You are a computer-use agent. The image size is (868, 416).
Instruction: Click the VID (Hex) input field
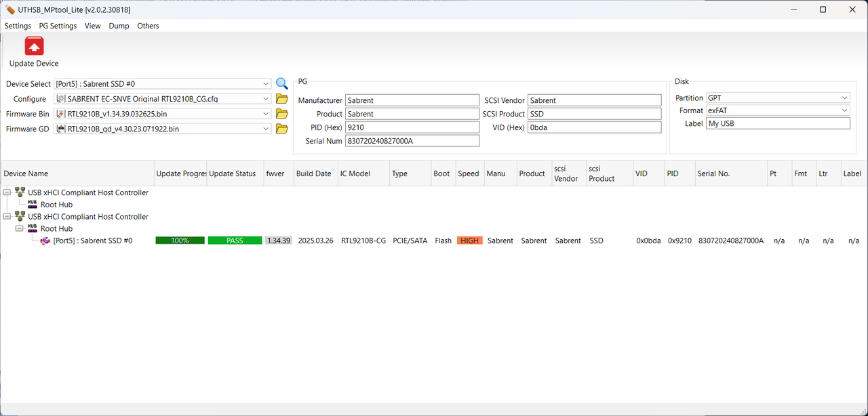[x=595, y=127]
